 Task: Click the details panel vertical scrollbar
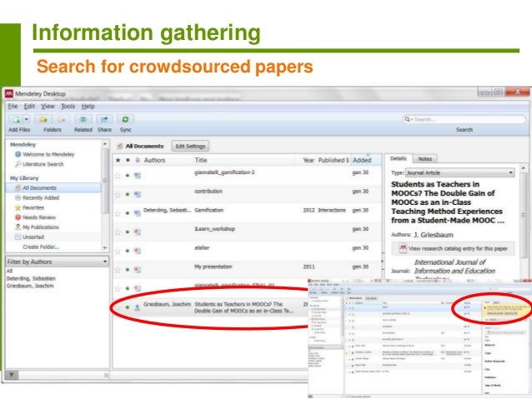(x=524, y=217)
